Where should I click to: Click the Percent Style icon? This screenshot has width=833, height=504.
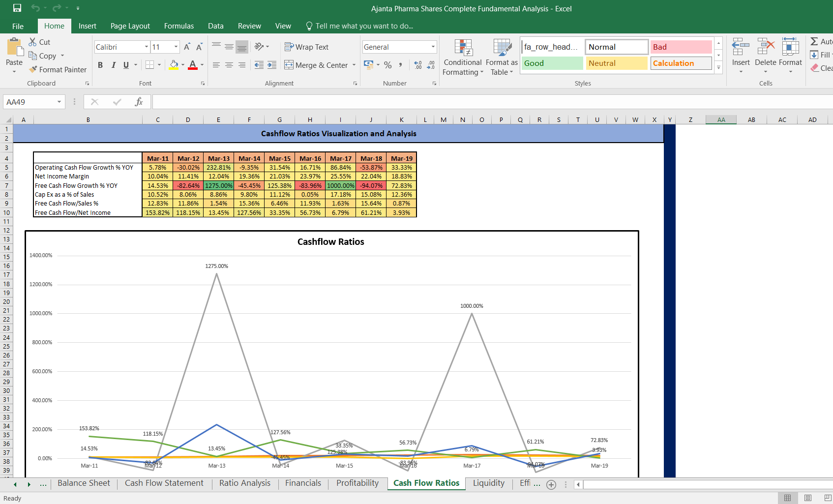coord(388,65)
